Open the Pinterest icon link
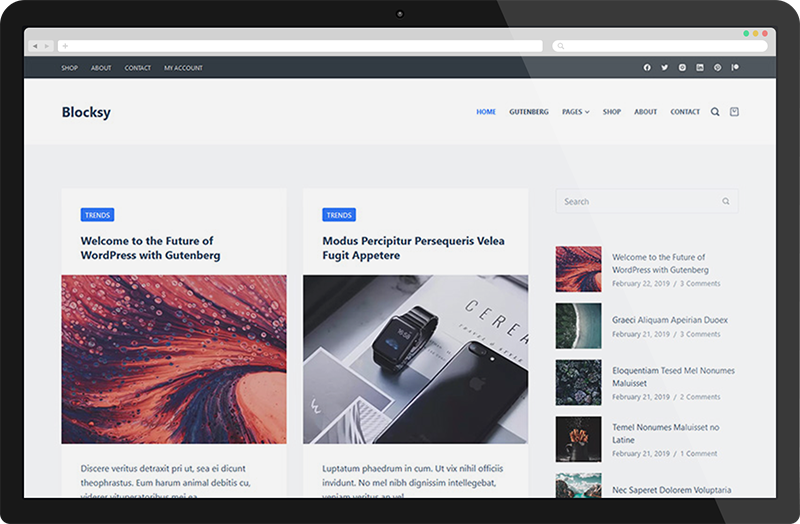 (x=717, y=68)
